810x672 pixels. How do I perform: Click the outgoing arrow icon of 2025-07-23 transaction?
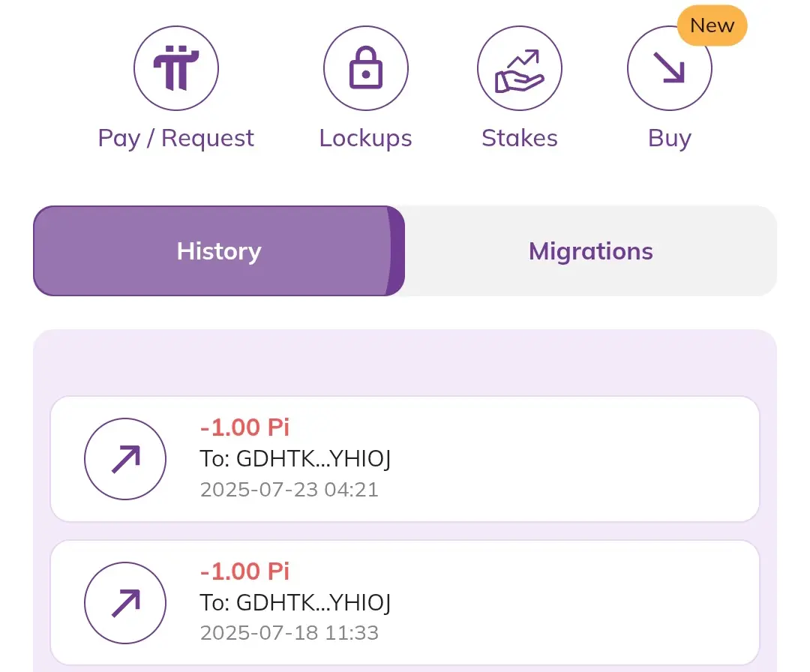tap(125, 459)
